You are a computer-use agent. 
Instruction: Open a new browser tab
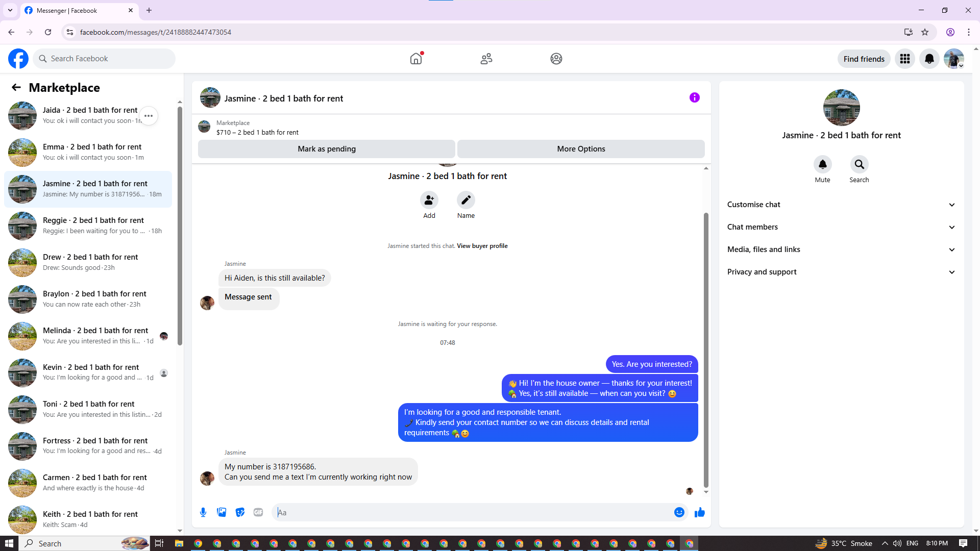(149, 10)
